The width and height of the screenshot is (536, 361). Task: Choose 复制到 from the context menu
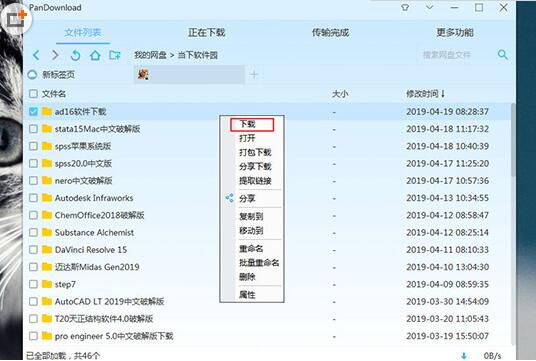(x=251, y=216)
